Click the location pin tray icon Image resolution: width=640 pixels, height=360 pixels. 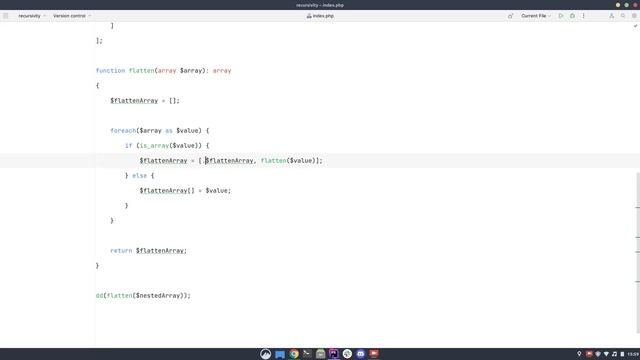[579, 354]
